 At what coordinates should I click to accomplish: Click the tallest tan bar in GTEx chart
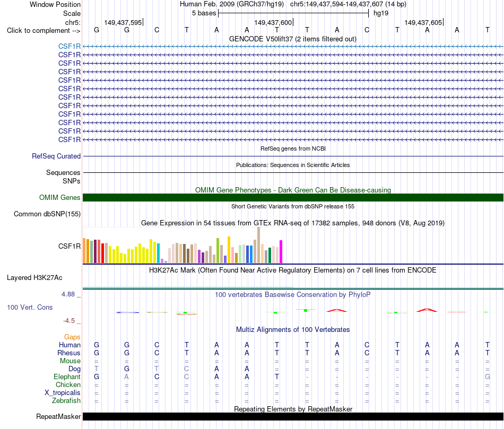259,245
